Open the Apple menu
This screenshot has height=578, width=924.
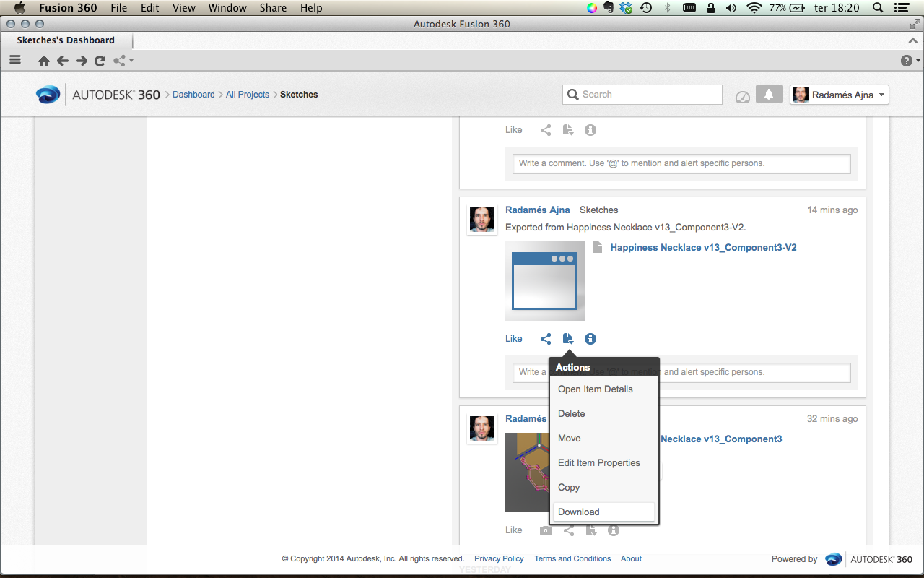click(x=19, y=8)
